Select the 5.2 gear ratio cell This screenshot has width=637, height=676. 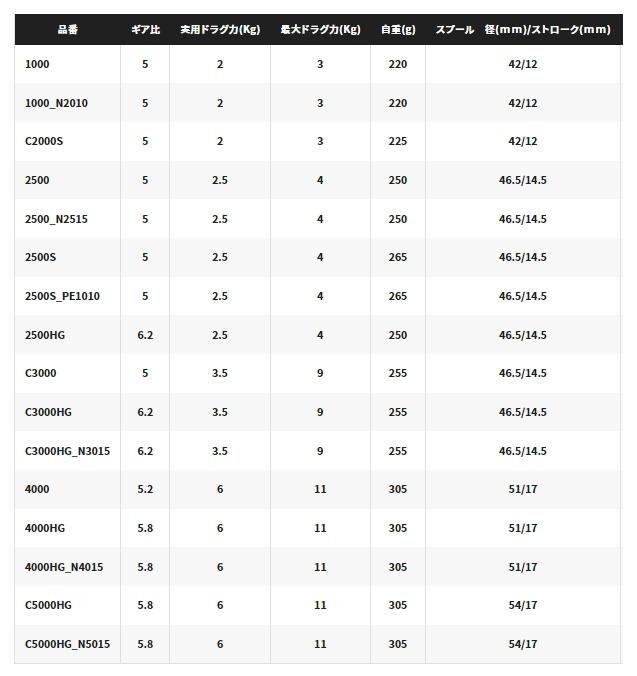click(145, 489)
